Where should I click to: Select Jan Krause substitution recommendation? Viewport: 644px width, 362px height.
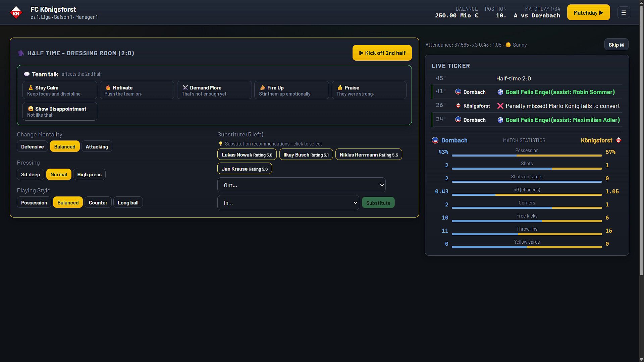point(245,169)
